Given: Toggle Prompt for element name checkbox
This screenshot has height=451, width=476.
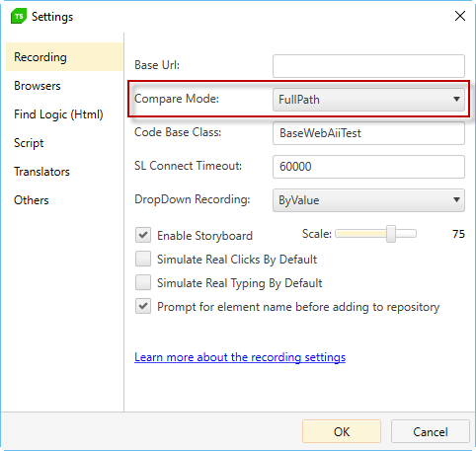Looking at the screenshot, I should pyautogui.click(x=143, y=306).
